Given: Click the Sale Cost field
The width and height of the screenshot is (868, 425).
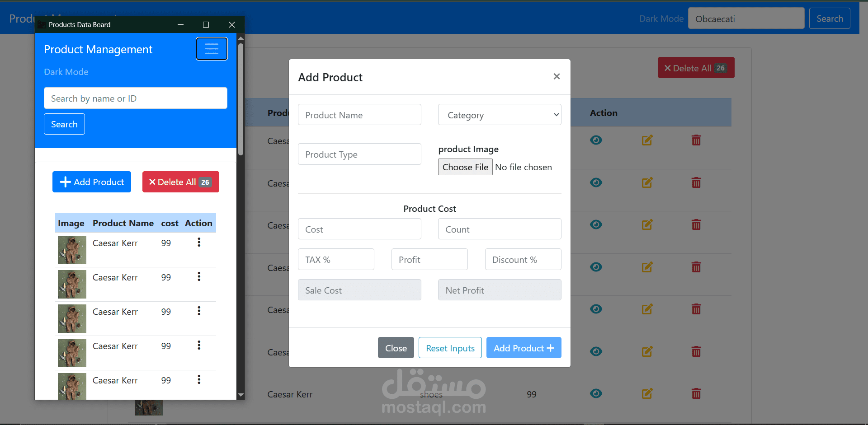Looking at the screenshot, I should (359, 290).
